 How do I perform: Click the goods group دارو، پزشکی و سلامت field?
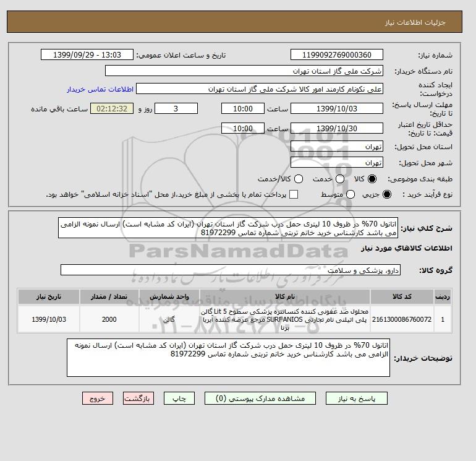pyautogui.click(x=231, y=270)
